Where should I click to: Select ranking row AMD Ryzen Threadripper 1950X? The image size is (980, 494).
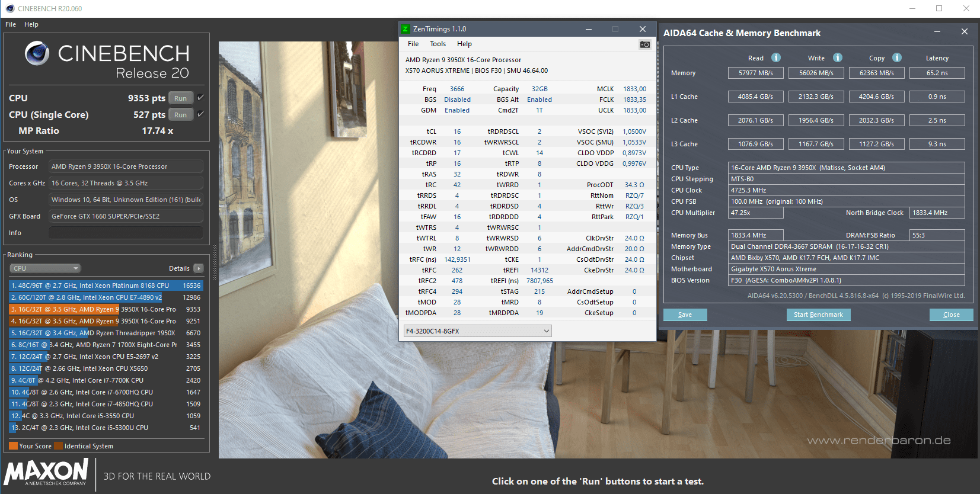coord(106,333)
